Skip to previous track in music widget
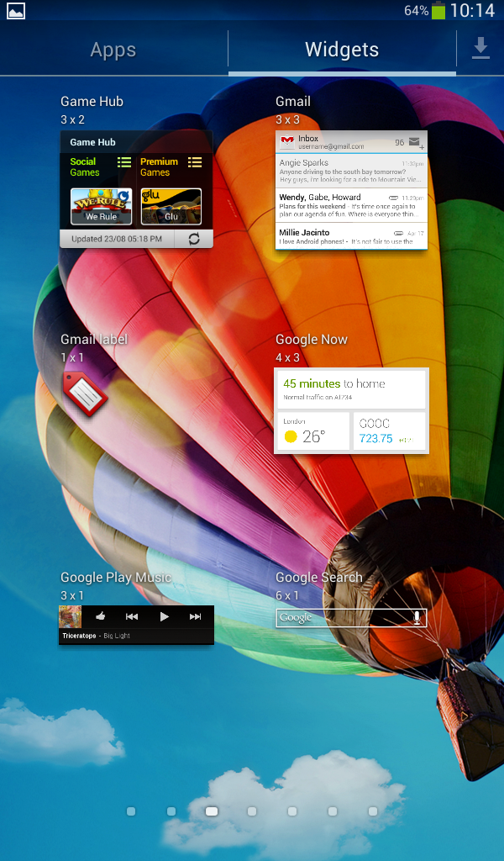The height and width of the screenshot is (861, 504). pyautogui.click(x=132, y=616)
